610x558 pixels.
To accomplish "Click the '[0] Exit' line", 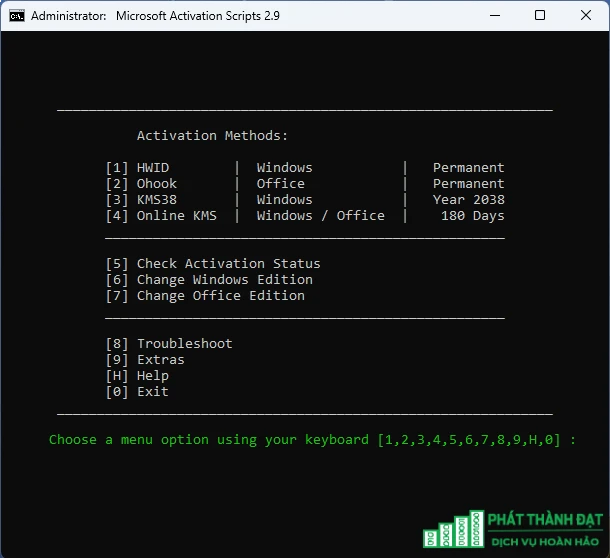I will point(137,391).
